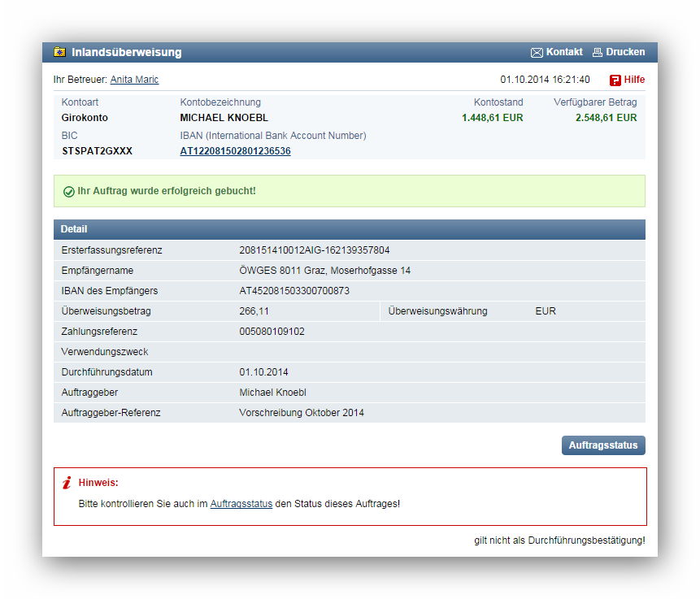Click the Auftragsstatus button
Viewport: 700px width, 599px height.
[603, 445]
